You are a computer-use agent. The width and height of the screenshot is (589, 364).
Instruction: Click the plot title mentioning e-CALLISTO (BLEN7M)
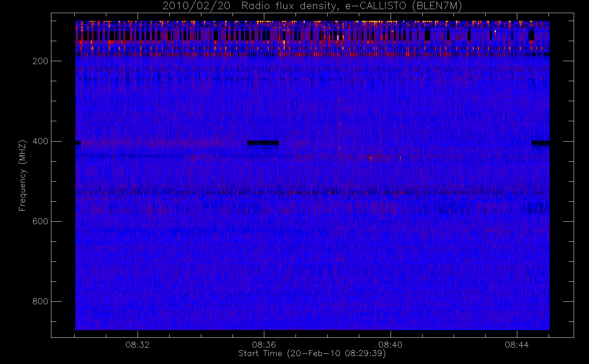click(312, 6)
